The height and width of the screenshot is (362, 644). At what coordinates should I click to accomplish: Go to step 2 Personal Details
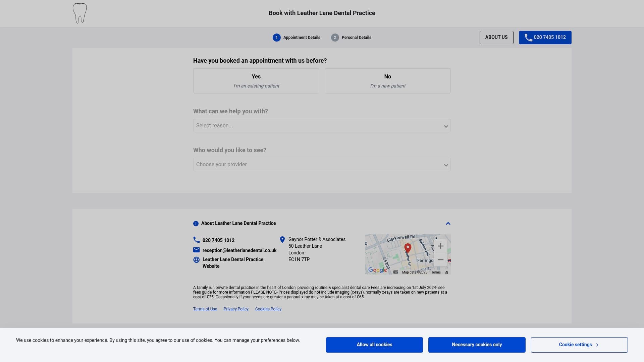tap(351, 38)
